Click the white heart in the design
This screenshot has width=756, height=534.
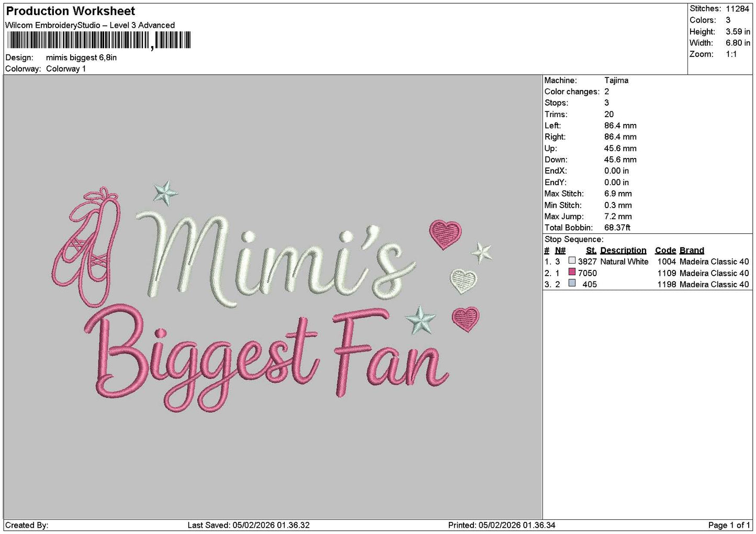click(x=464, y=281)
